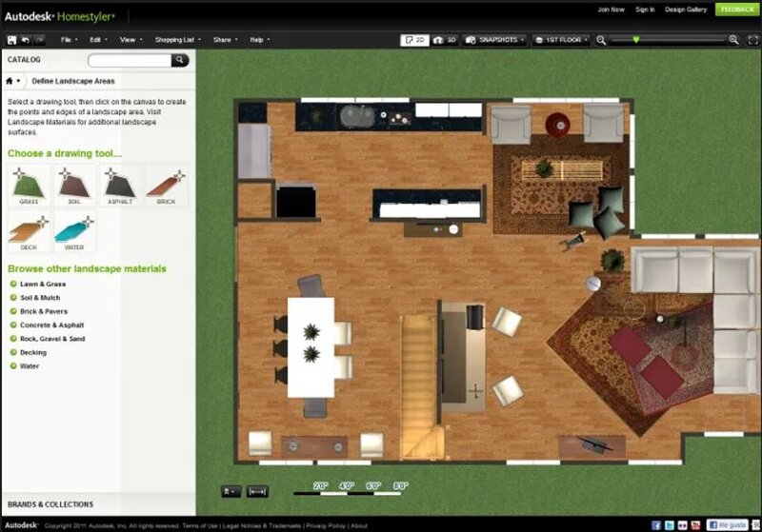Pick the Brick drawing tool
This screenshot has width=762, height=532.
click(166, 185)
